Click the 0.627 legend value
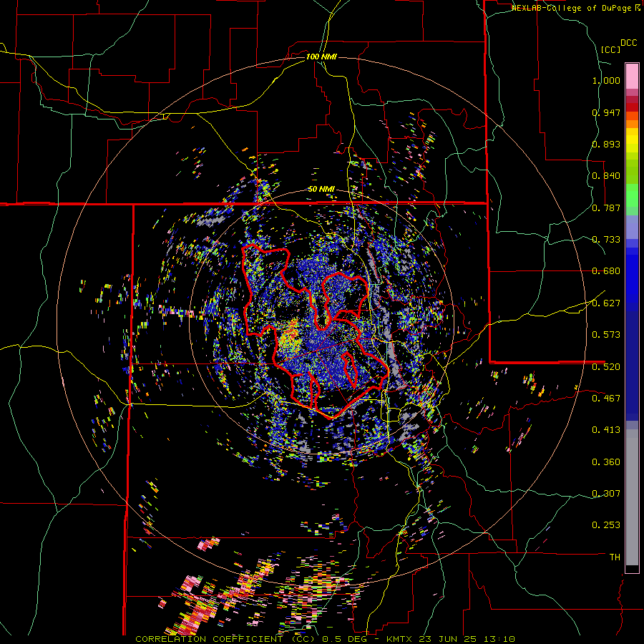Viewport: 644px width, 644px height. pyautogui.click(x=606, y=303)
